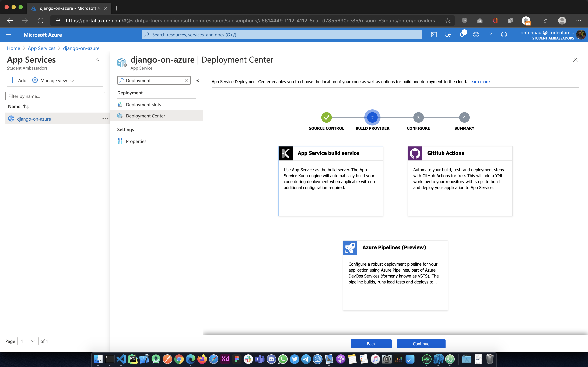Open the Settings menu section
Screen dimensions: 588x367
point(125,129)
